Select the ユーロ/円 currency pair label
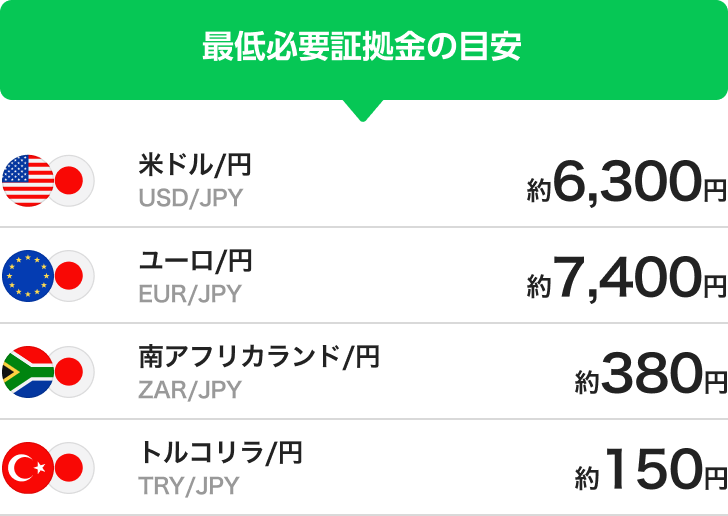 click(194, 261)
